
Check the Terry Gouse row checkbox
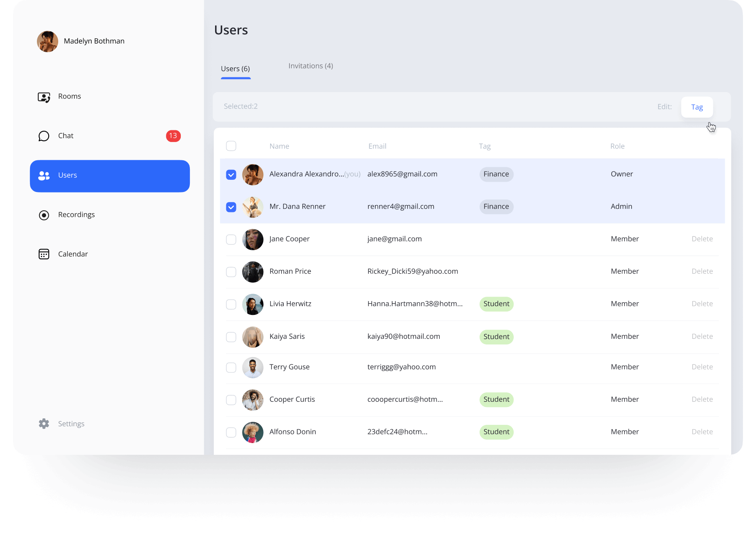point(231,367)
